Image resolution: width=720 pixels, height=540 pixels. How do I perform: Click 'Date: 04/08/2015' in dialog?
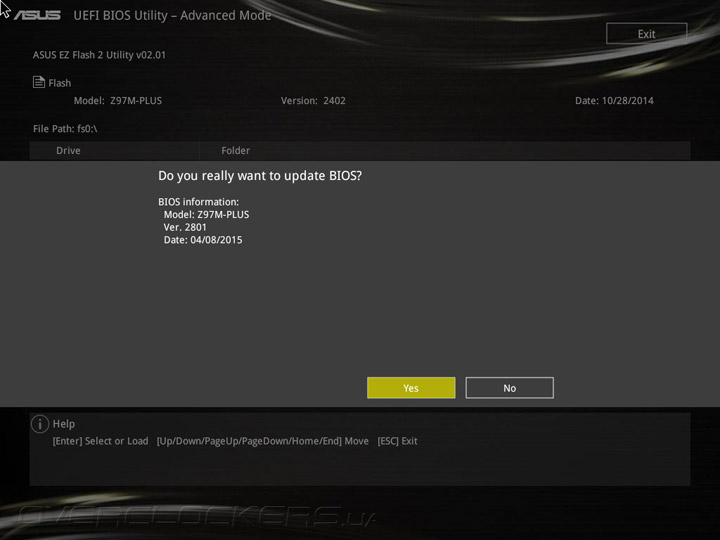[x=203, y=240]
